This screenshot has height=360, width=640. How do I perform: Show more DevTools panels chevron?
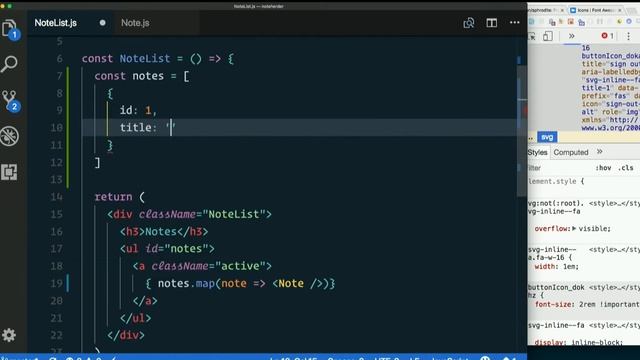[571, 36]
